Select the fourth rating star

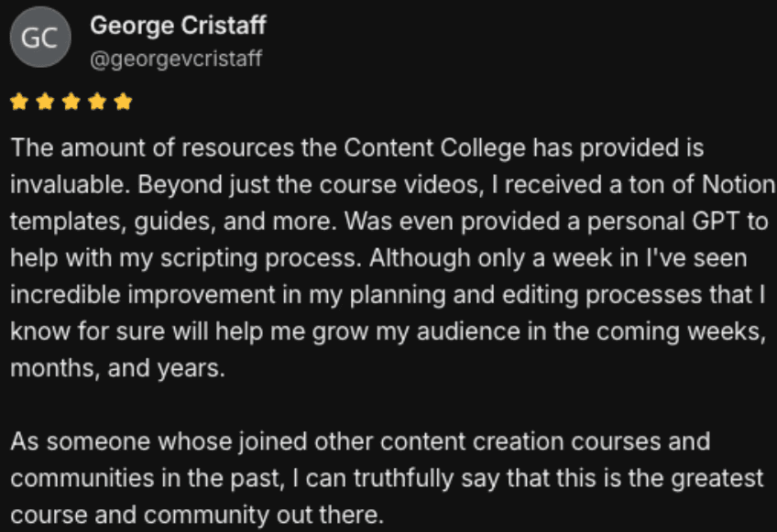pyautogui.click(x=97, y=102)
